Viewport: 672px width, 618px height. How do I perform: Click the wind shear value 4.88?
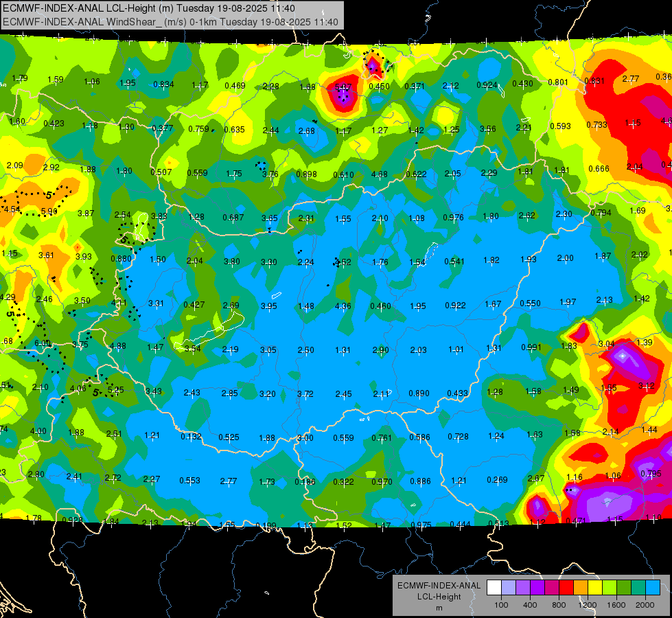click(118, 345)
